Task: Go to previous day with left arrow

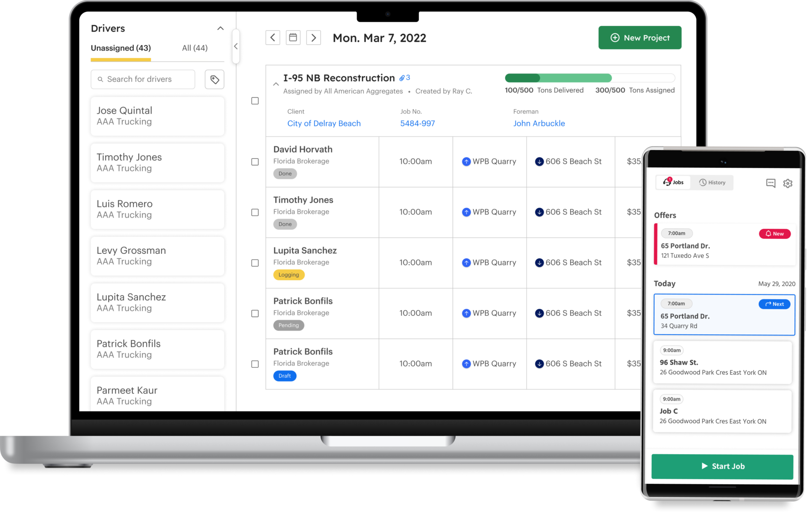Action: [272, 37]
